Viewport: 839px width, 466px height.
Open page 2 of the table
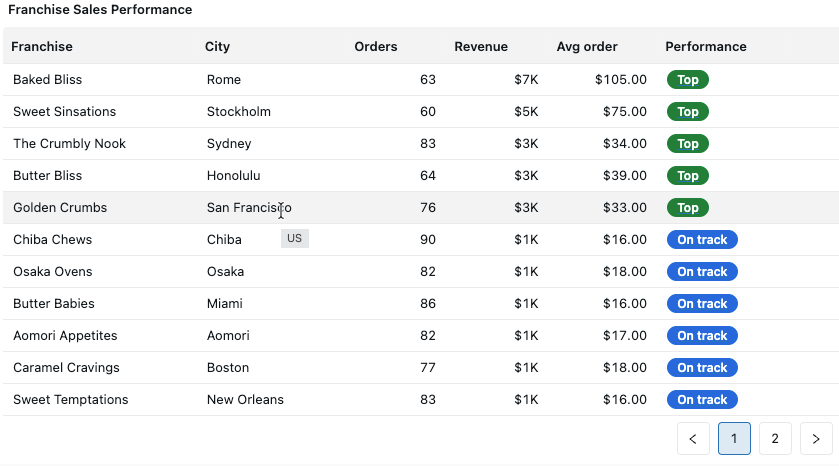click(x=775, y=438)
